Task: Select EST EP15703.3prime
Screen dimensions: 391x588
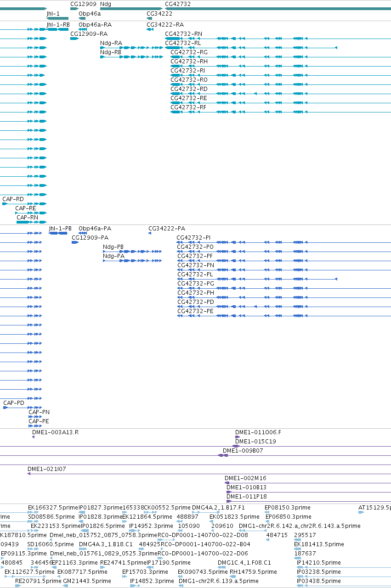Action: (145, 571)
